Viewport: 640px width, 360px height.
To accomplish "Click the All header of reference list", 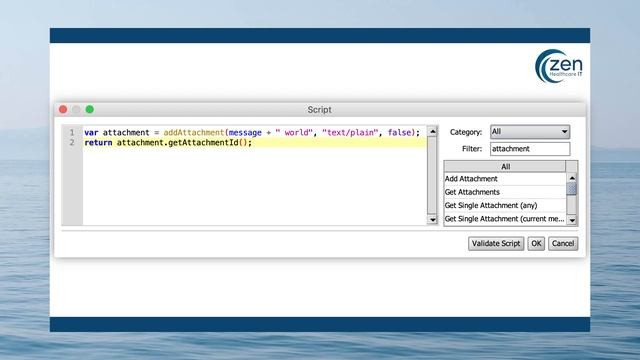I will [x=505, y=167].
